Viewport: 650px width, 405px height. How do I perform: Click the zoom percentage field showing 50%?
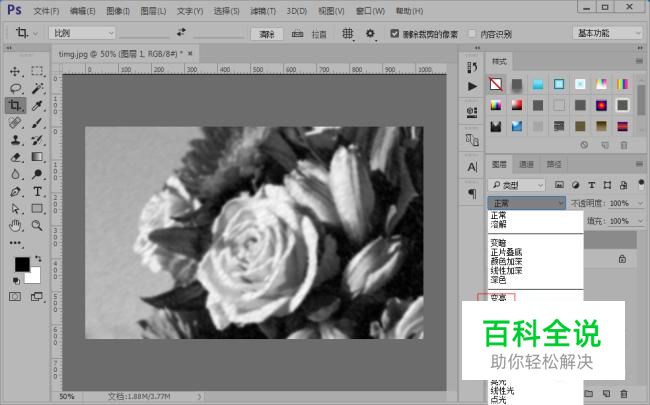pyautogui.click(x=66, y=396)
